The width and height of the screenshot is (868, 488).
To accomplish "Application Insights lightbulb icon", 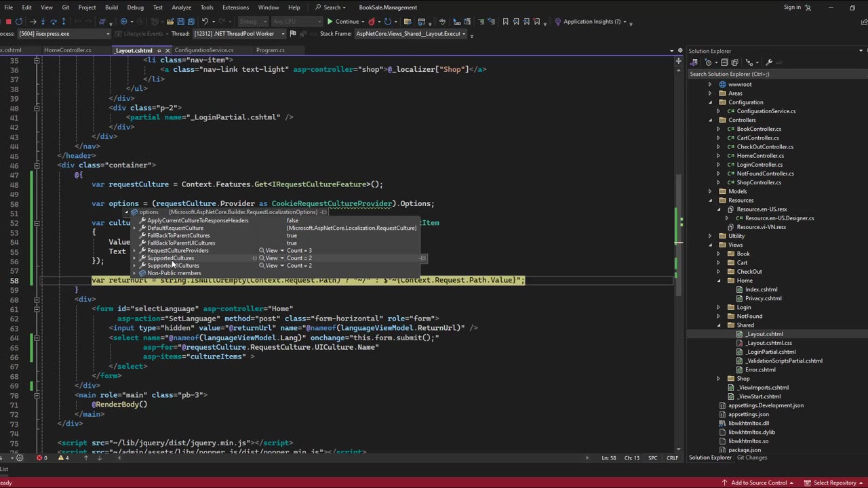I will coord(557,22).
